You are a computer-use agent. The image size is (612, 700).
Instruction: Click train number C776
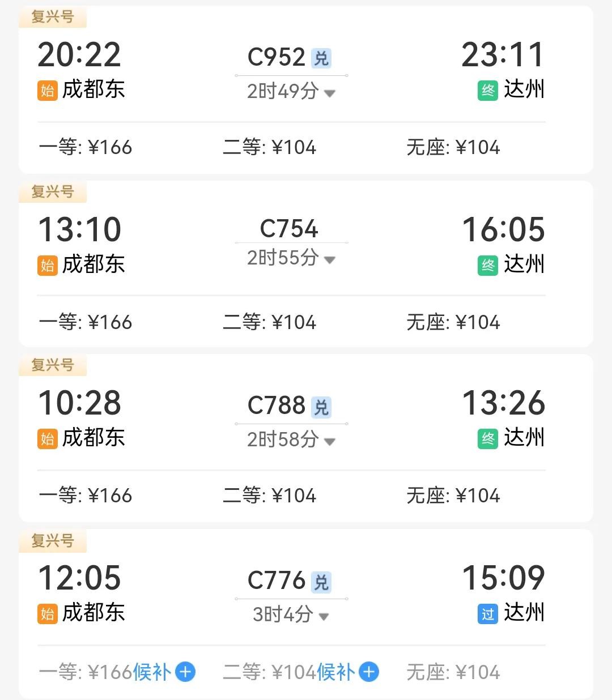277,581
